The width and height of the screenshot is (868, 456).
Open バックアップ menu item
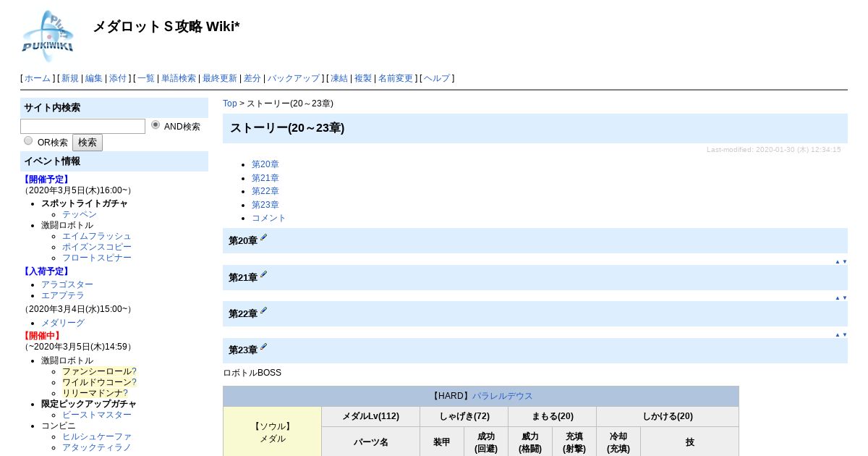294,78
